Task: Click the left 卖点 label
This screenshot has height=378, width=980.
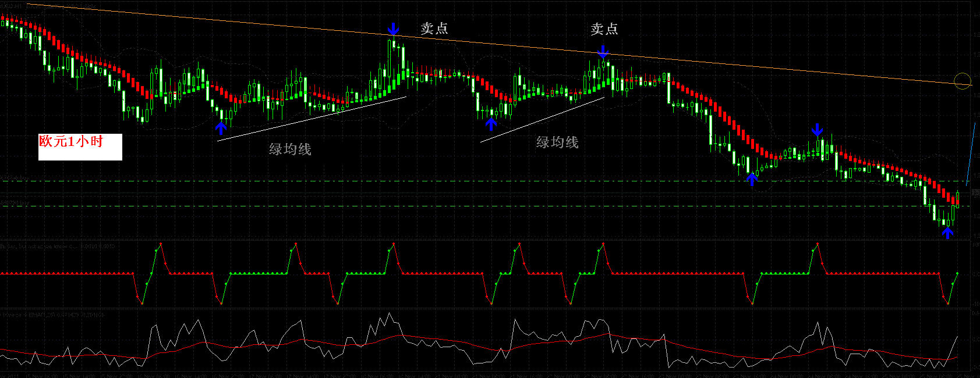Action: pyautogui.click(x=434, y=28)
